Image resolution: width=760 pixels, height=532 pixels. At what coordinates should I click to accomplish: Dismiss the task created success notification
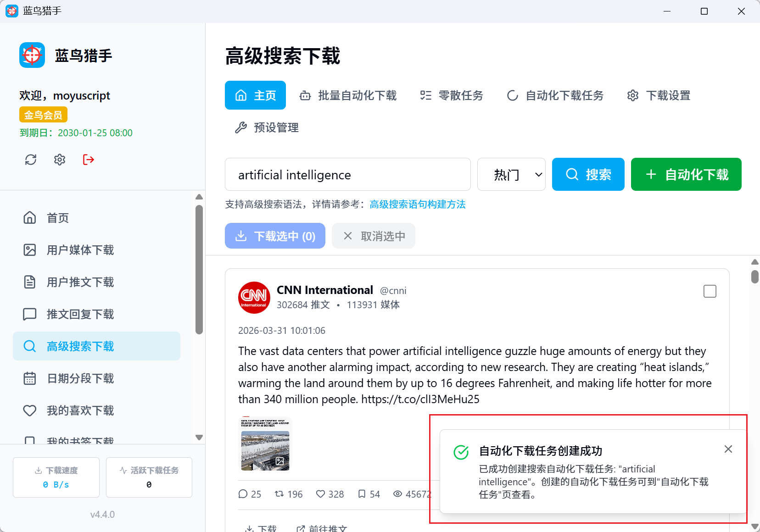click(728, 449)
